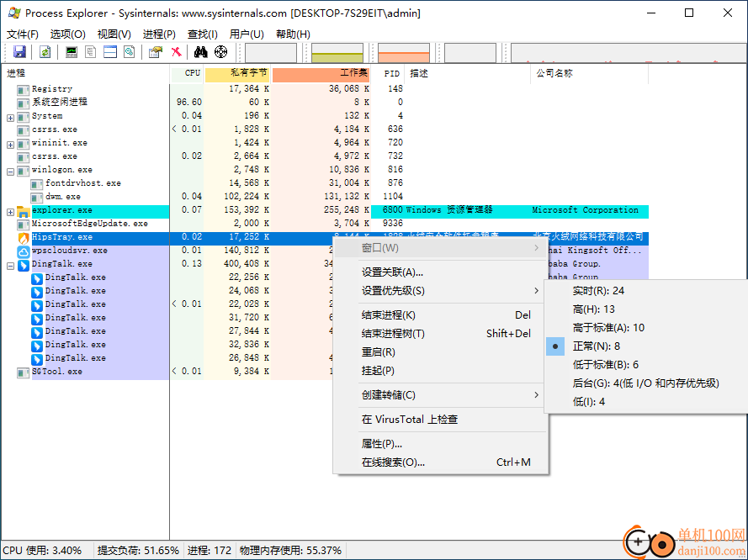Screen dimensions: 748x560
Task: Sort by the CPU column header
Action: pyautogui.click(x=188, y=73)
